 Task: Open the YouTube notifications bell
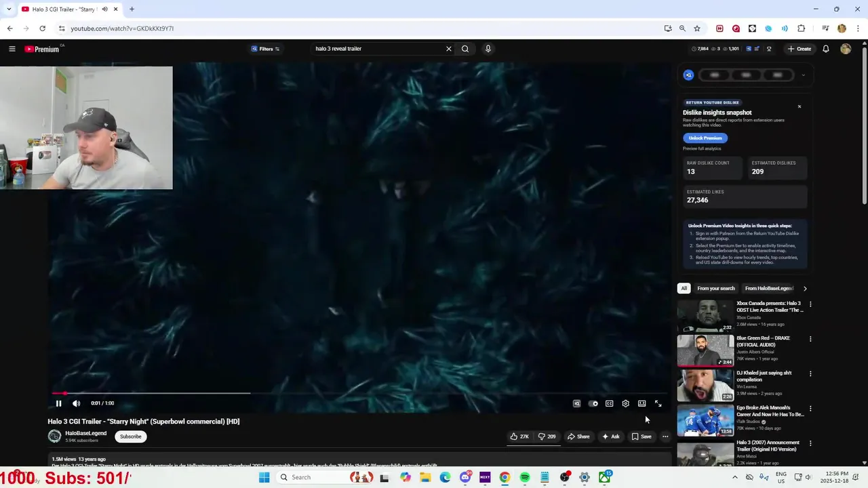pos(826,49)
